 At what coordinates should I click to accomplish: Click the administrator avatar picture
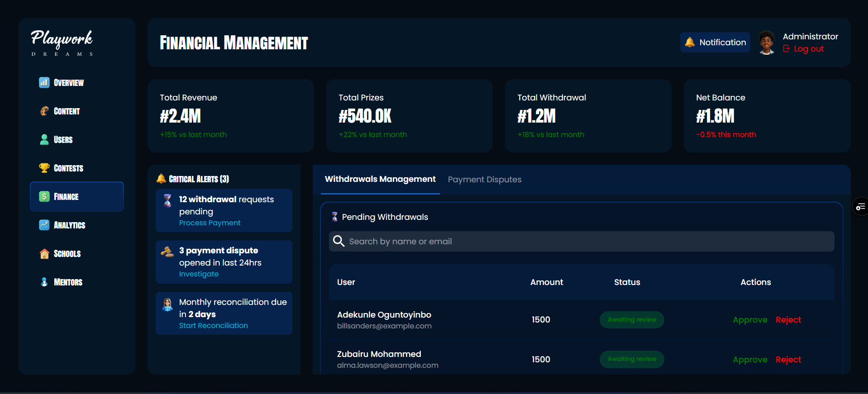coord(766,43)
